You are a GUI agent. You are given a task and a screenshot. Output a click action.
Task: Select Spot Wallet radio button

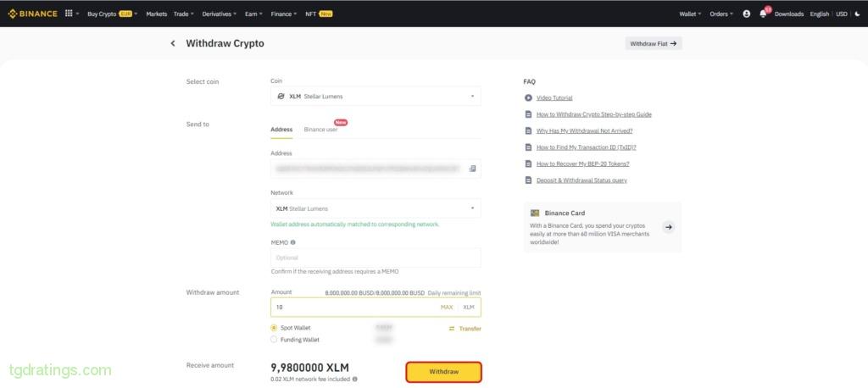click(x=274, y=328)
